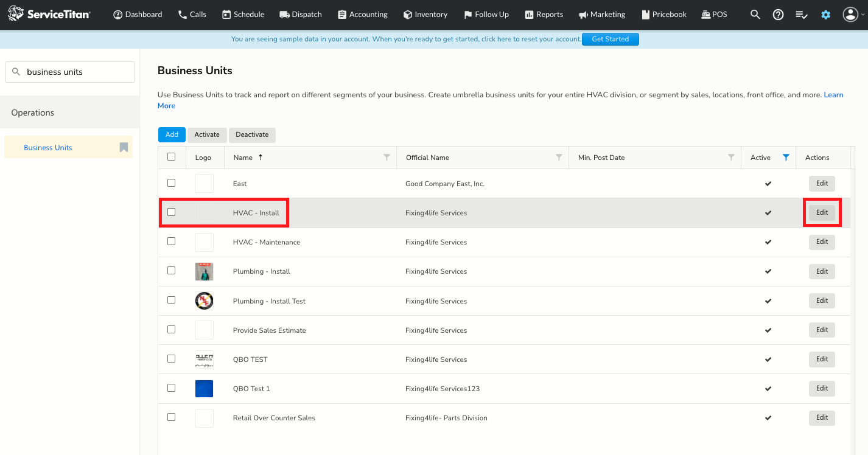Open the Follow Up menu
Image resolution: width=868 pixels, height=455 pixels.
point(486,15)
